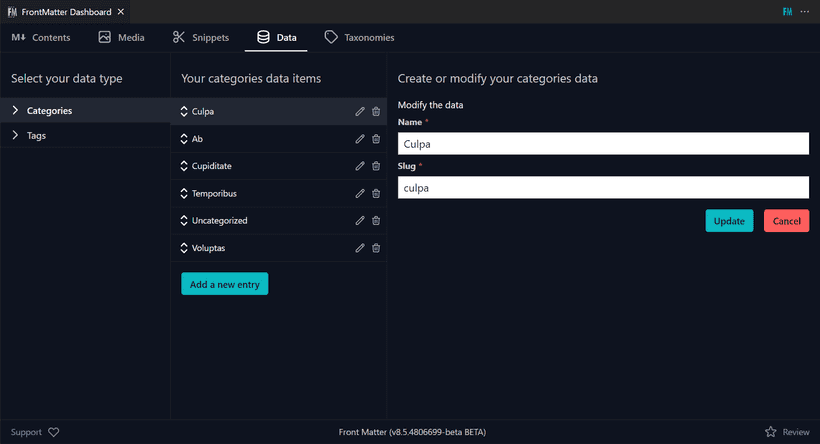This screenshot has height=444, width=820.
Task: Expand the Categories data type chevron
Action: (15, 111)
